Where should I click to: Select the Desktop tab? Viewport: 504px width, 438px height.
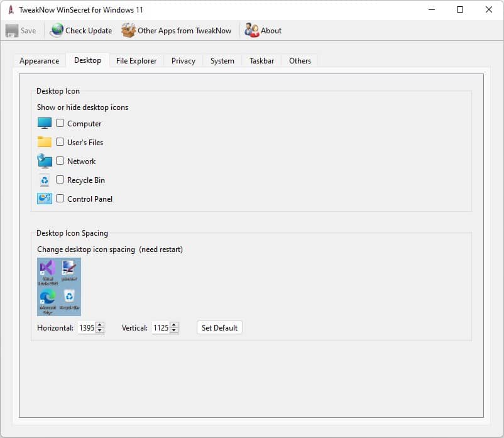(87, 60)
